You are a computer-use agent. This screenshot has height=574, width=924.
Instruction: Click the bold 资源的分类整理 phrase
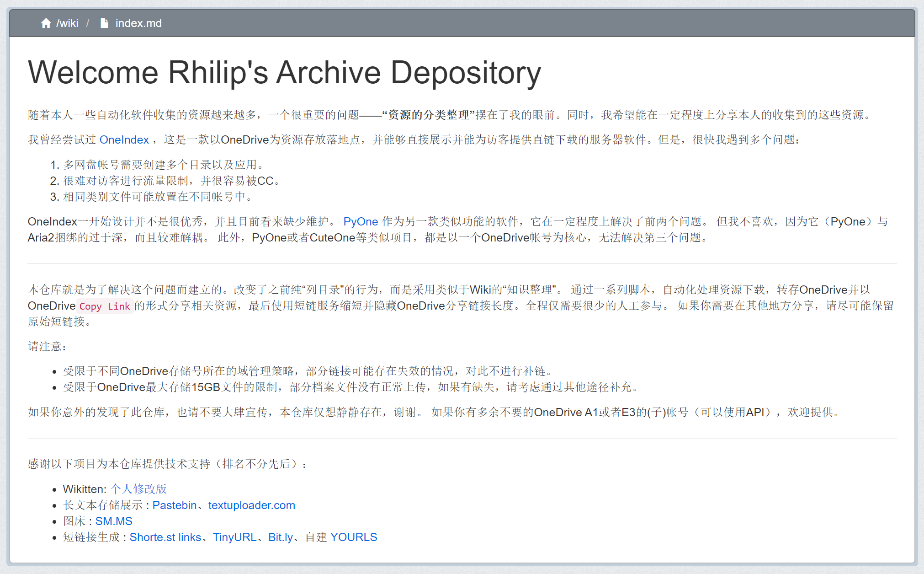429,115
